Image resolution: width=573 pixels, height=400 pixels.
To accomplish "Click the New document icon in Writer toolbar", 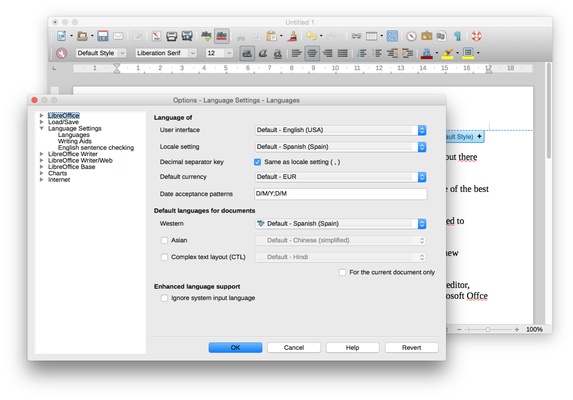I will coord(61,36).
